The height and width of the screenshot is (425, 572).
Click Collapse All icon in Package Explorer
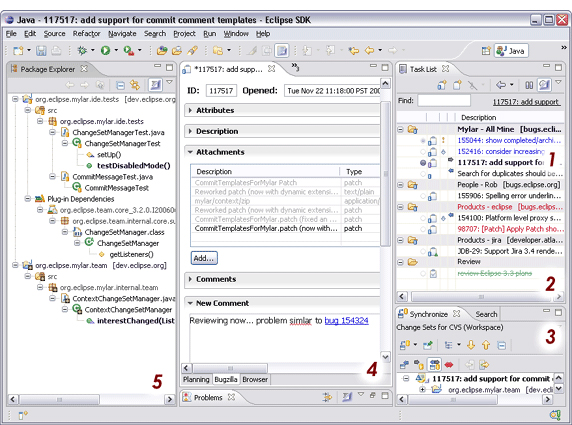(x=120, y=86)
